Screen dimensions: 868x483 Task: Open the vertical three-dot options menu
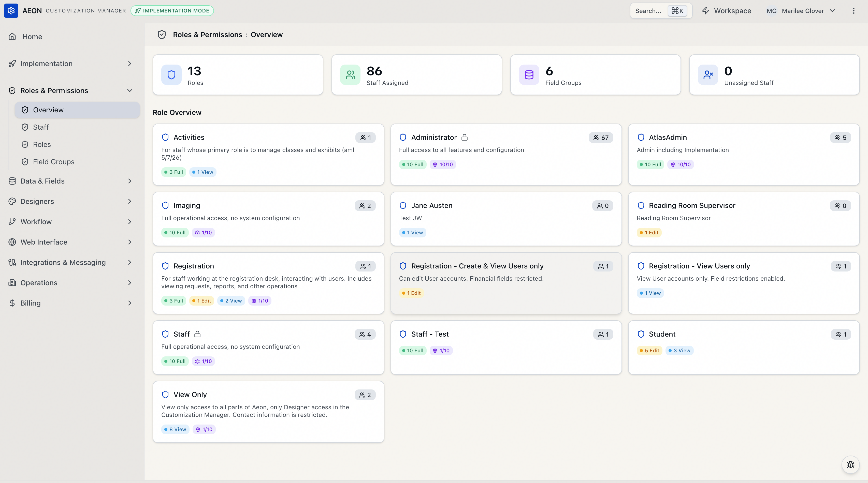(x=853, y=11)
